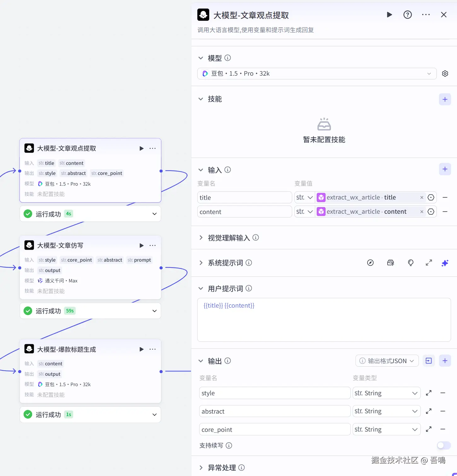Edit the style output variable name
The height and width of the screenshot is (476, 457).
tap(275, 393)
